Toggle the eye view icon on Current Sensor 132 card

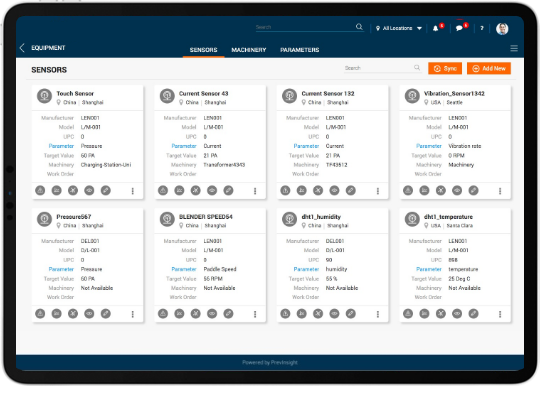point(334,190)
